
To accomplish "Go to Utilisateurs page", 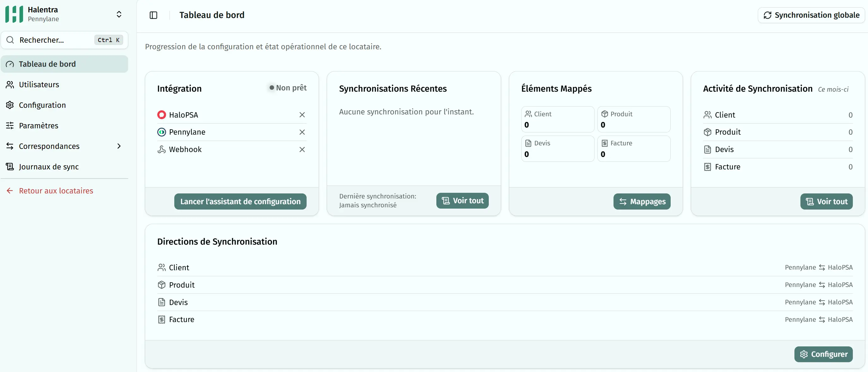I will 64,84.
